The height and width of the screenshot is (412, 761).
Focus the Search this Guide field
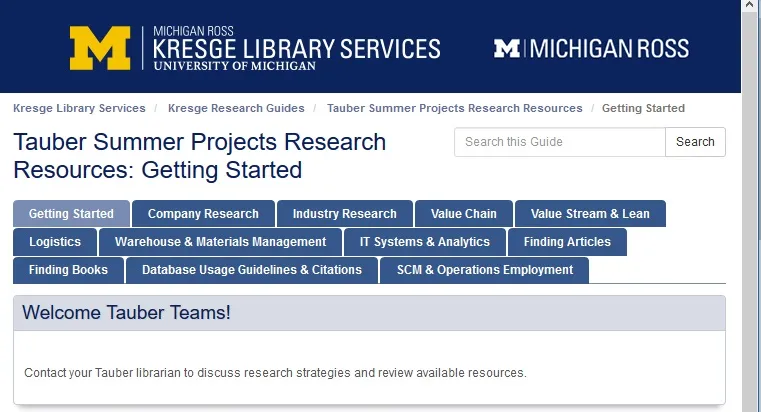point(560,142)
